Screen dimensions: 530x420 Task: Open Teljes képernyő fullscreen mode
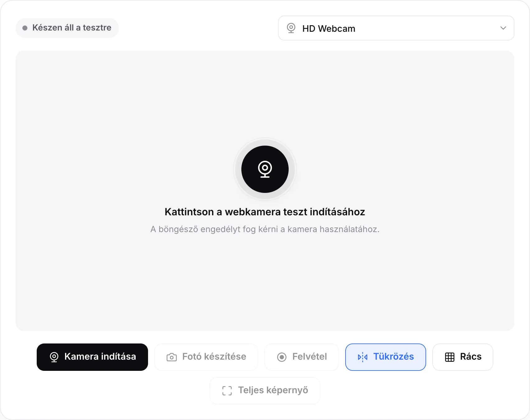[x=265, y=391]
